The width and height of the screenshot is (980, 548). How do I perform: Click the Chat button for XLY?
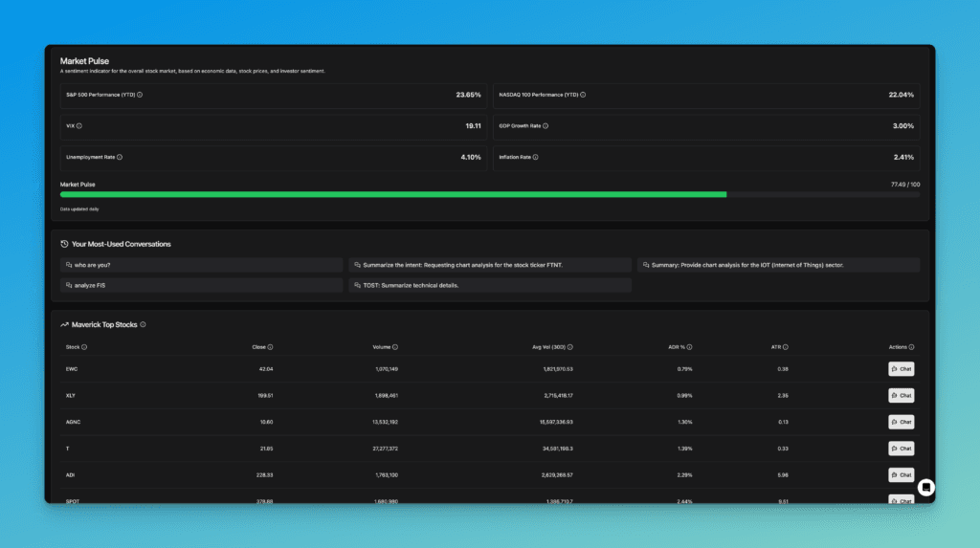coord(902,396)
